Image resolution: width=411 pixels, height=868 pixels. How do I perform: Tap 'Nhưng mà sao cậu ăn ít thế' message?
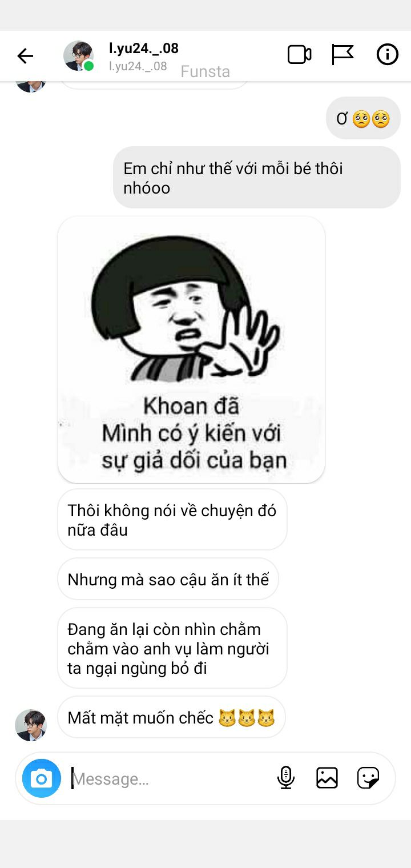tap(168, 579)
